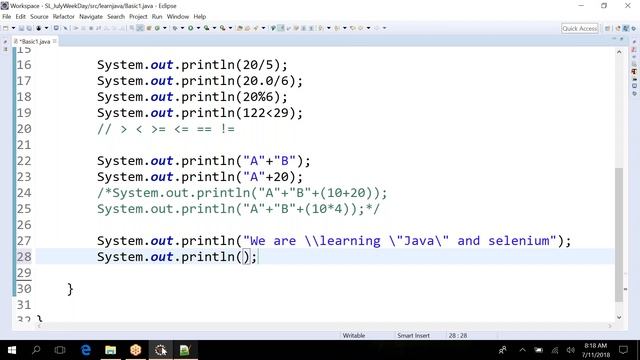Open Task View on the taskbar
The image size is (640, 360).
(x=60, y=350)
